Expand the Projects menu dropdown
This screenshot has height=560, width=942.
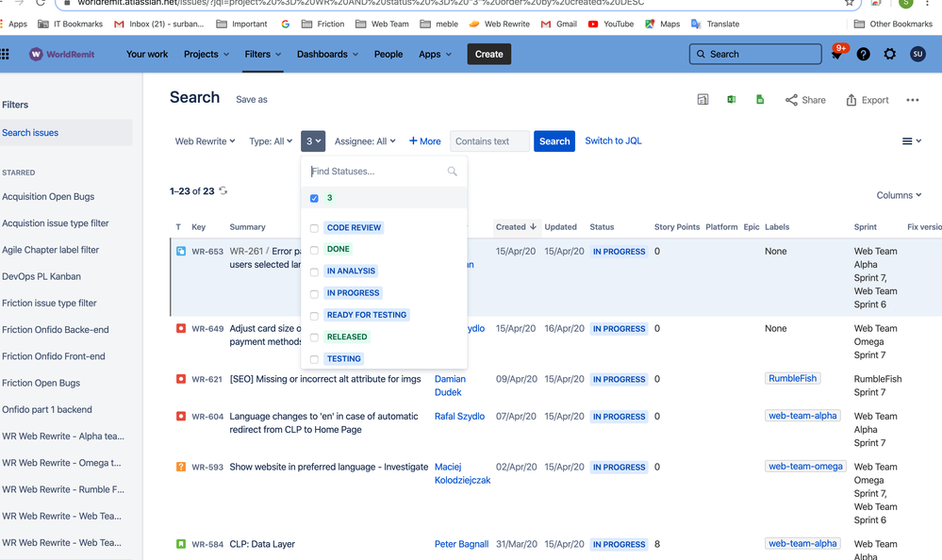(x=206, y=54)
